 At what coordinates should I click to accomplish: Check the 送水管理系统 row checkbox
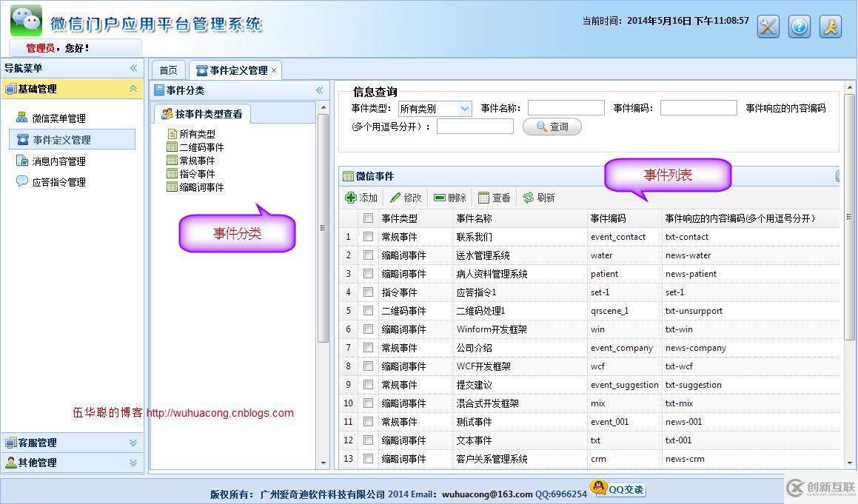pos(368,255)
